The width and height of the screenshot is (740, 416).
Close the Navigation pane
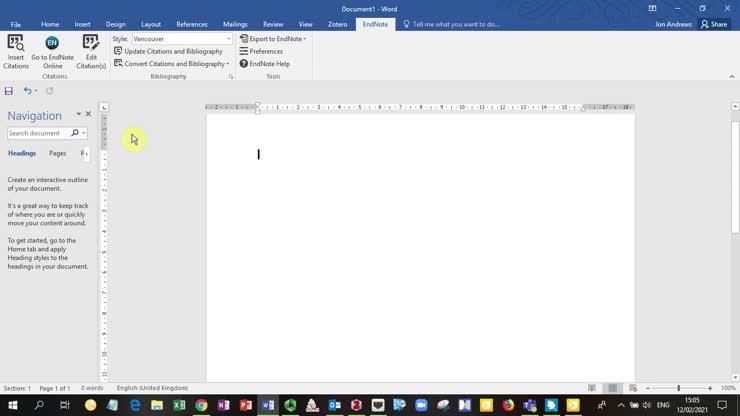[x=88, y=114]
